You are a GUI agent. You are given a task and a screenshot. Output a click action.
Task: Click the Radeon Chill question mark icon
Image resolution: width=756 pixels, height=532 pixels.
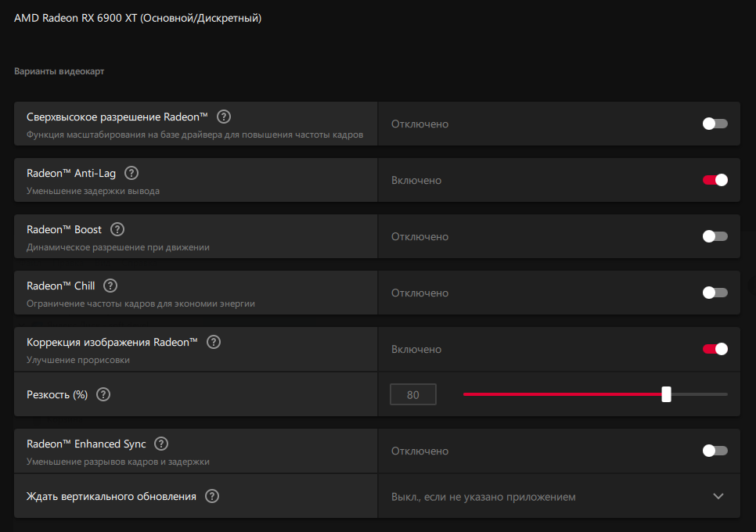110,286
